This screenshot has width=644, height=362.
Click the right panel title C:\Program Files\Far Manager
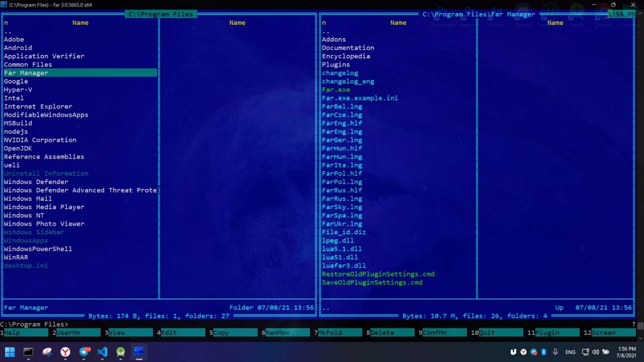point(478,14)
